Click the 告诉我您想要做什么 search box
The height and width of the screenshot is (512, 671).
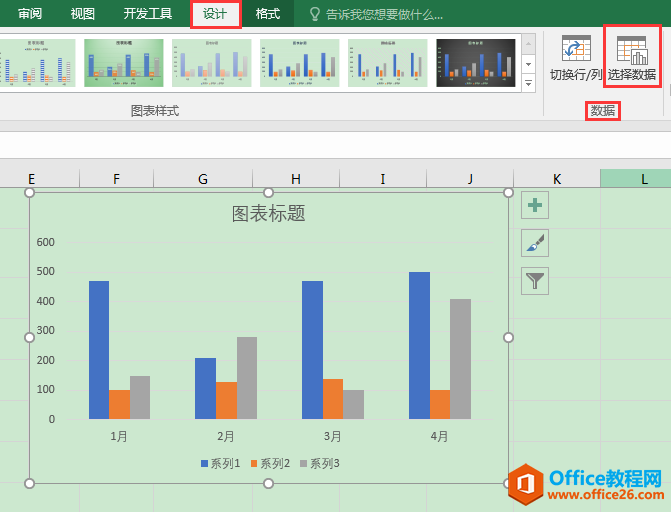click(384, 15)
